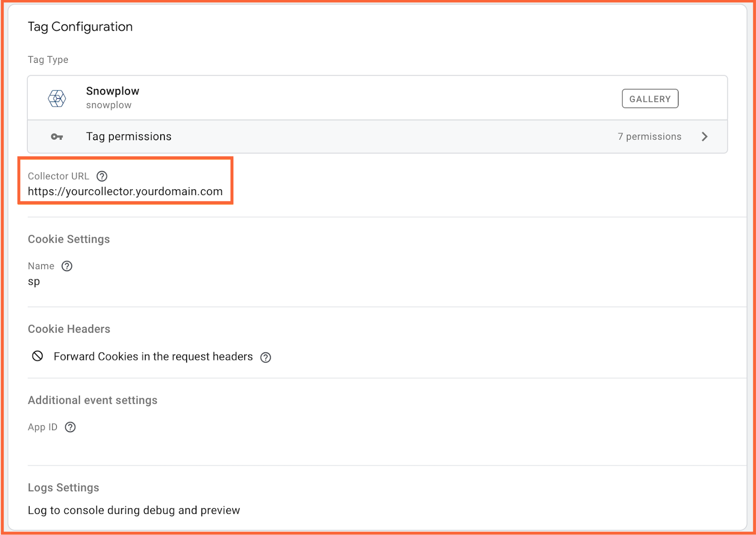Expand Tag permissions with chevron arrow

click(704, 136)
